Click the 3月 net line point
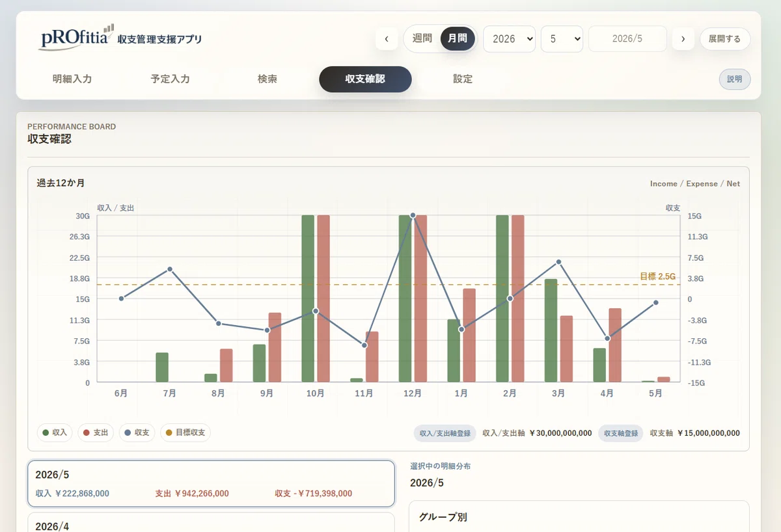The width and height of the screenshot is (781, 532). coord(558,262)
